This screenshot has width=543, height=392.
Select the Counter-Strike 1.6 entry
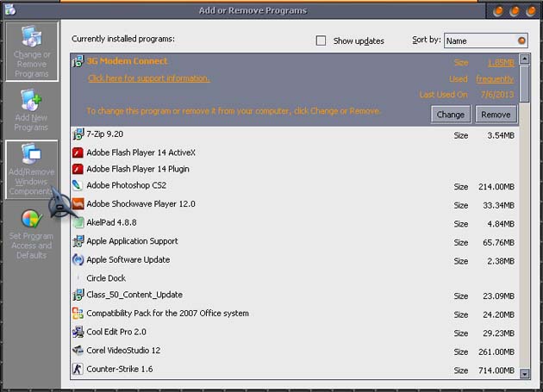295,370
